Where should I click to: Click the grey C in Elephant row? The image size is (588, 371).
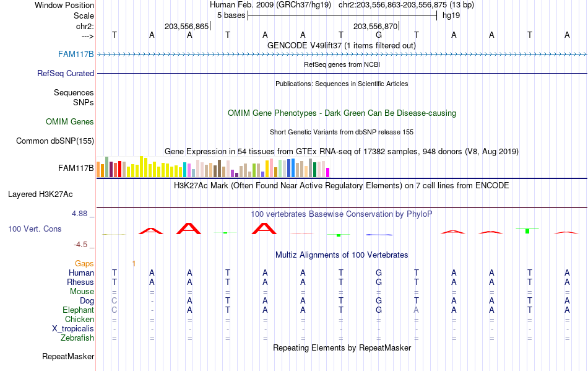tap(115, 310)
